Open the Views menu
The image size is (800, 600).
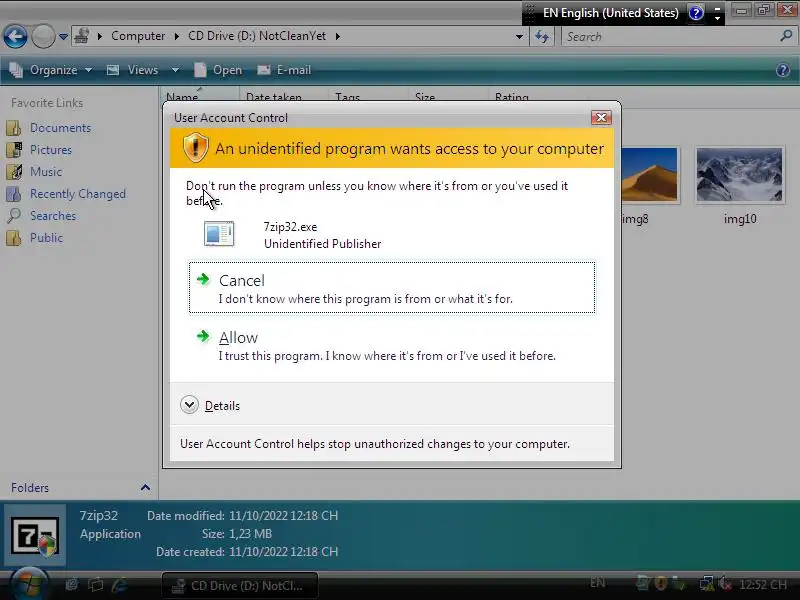click(134, 70)
